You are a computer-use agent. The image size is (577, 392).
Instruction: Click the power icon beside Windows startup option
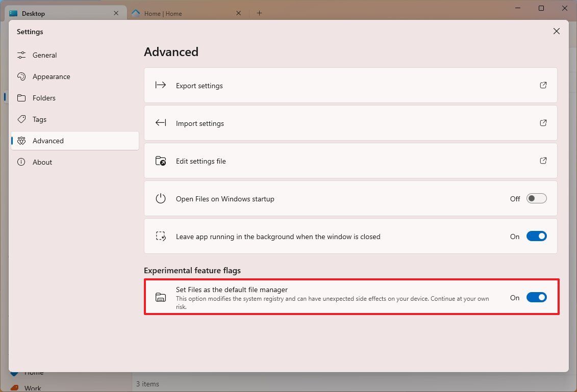click(x=160, y=199)
